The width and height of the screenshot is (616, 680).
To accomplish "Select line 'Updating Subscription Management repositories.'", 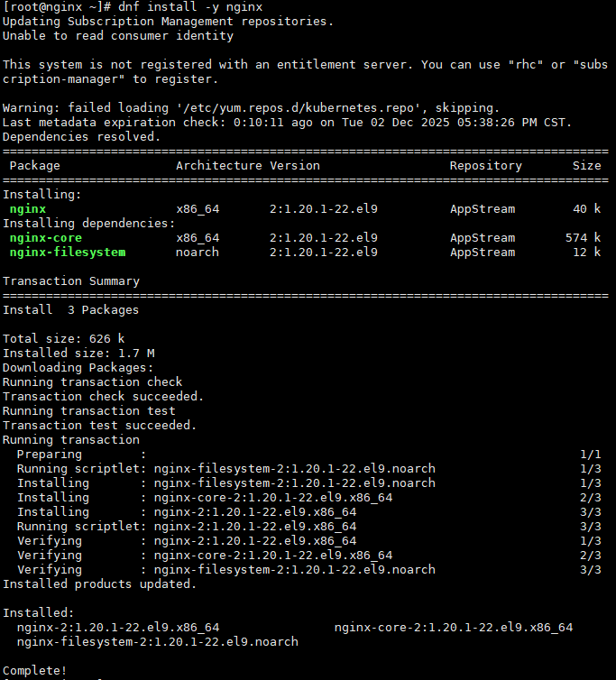I will click(x=169, y=22).
